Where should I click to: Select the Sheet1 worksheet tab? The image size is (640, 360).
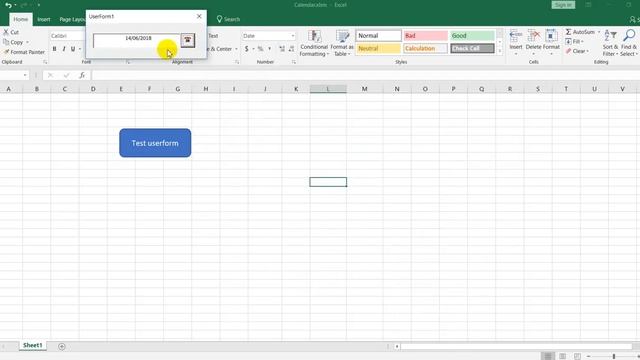pyautogui.click(x=33, y=345)
